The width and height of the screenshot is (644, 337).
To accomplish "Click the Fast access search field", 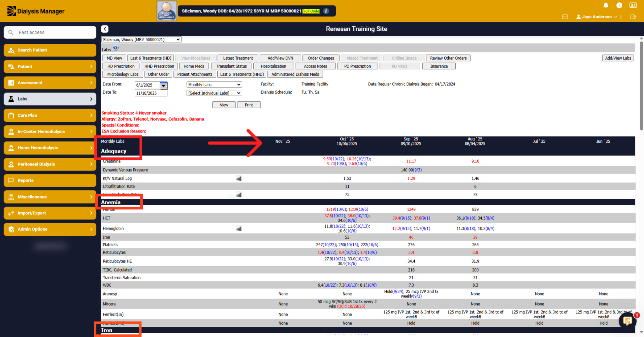I will pyautogui.click(x=50, y=32).
